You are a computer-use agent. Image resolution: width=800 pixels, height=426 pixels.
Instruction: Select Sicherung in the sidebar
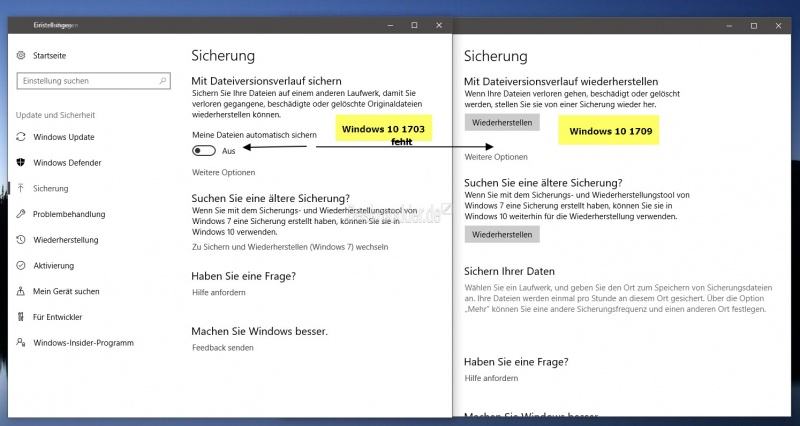pyautogui.click(x=51, y=189)
